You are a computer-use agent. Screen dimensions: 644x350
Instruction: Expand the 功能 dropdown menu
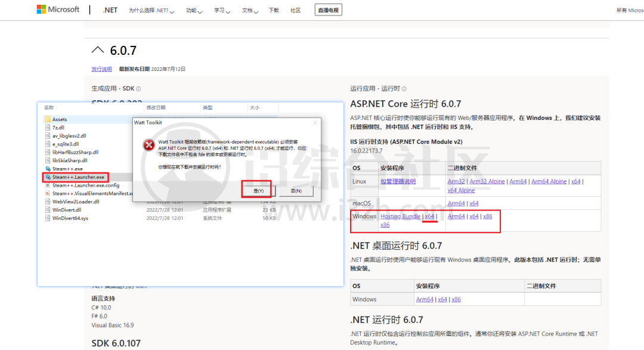point(194,10)
